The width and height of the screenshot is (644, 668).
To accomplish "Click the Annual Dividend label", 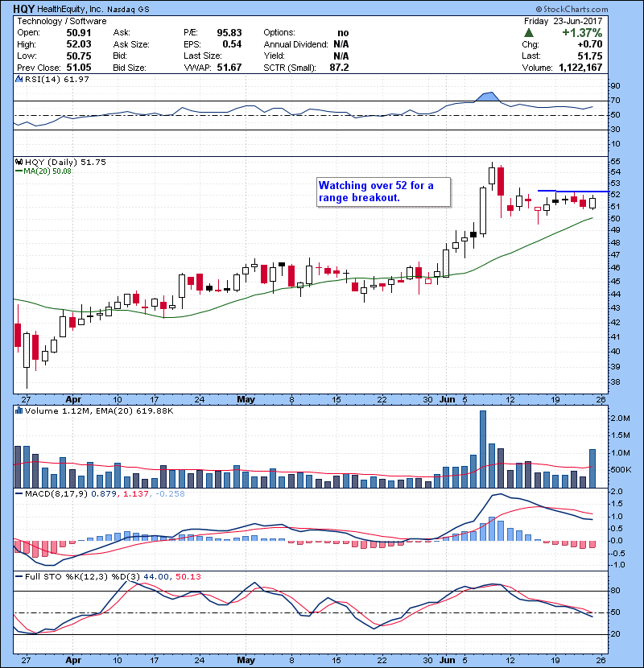I will click(x=295, y=44).
